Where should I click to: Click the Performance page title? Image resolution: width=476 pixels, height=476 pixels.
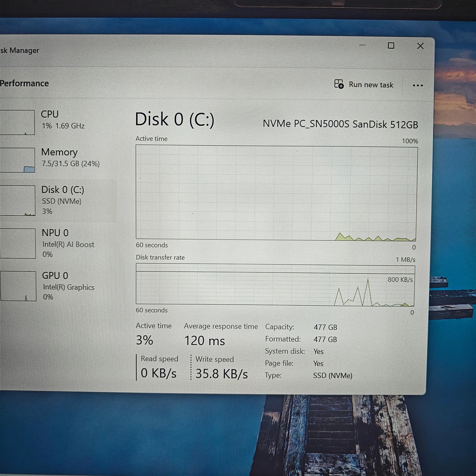pyautogui.click(x=24, y=83)
